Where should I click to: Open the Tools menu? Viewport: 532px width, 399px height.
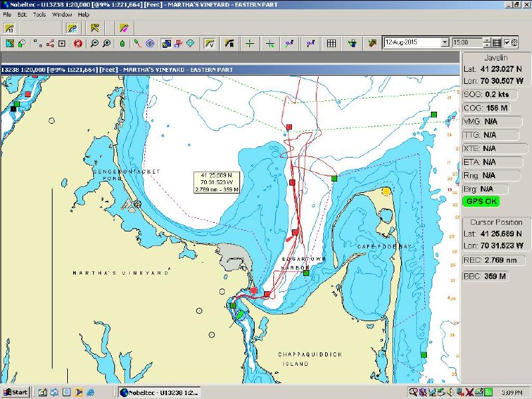pos(37,15)
